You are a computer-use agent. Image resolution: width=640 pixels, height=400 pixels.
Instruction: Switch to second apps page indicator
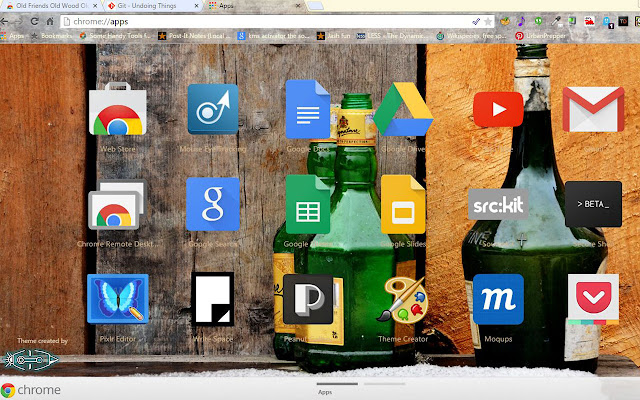[384, 384]
